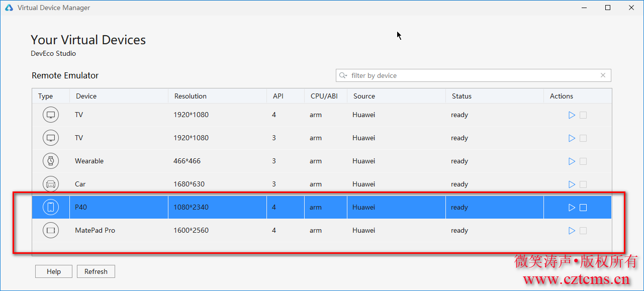This screenshot has width=644, height=291.
Task: Click the ready status in MatePad Pro row
Action: 459,230
